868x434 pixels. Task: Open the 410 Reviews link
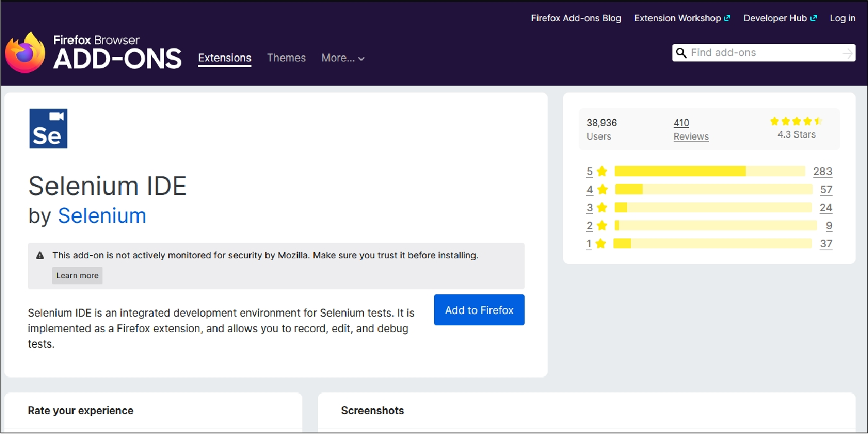point(690,129)
